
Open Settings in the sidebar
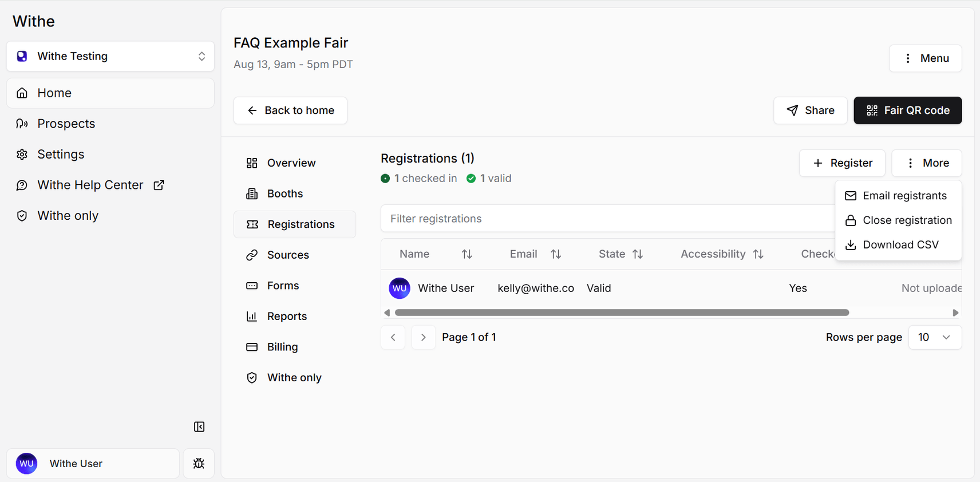[110, 155]
